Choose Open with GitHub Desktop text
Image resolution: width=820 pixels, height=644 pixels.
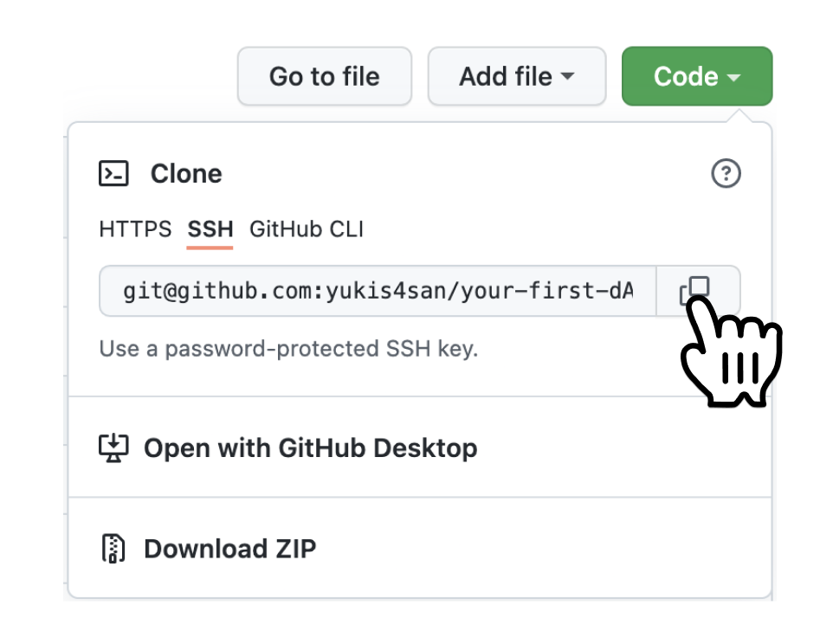coord(311,448)
